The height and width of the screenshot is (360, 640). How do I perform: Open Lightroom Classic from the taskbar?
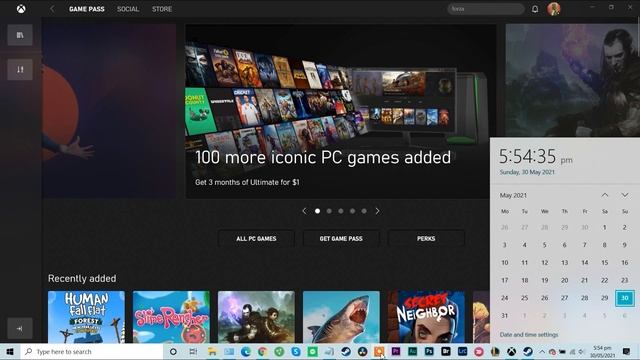(462, 351)
